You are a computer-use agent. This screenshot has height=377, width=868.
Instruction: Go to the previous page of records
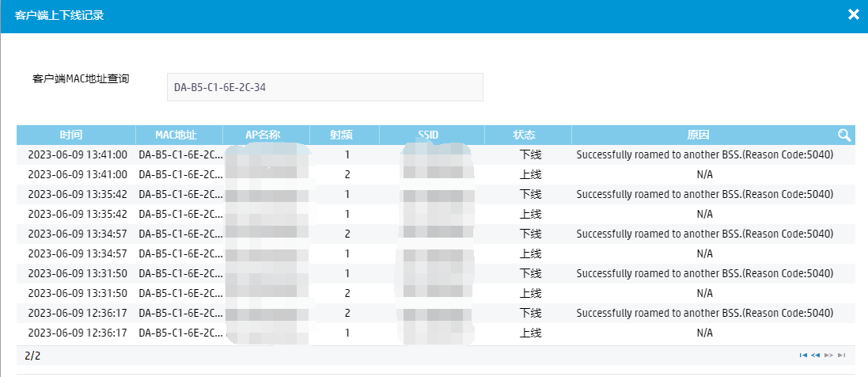[816, 356]
